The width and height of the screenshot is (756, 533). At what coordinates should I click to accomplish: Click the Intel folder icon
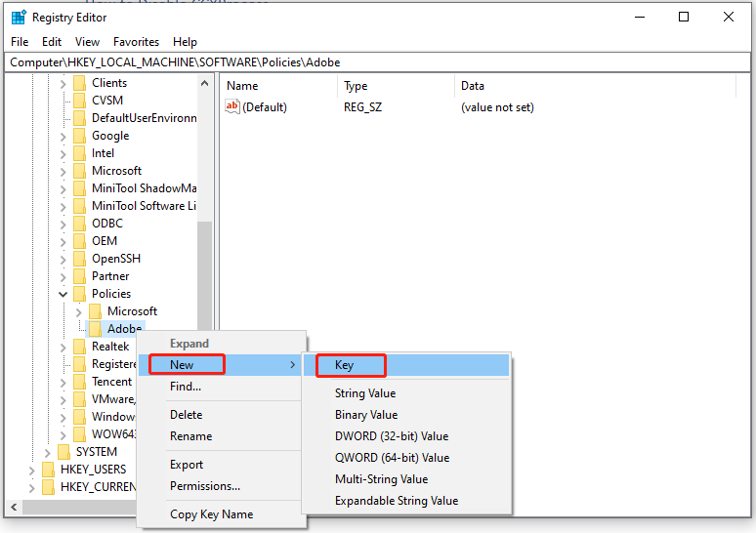(79, 153)
